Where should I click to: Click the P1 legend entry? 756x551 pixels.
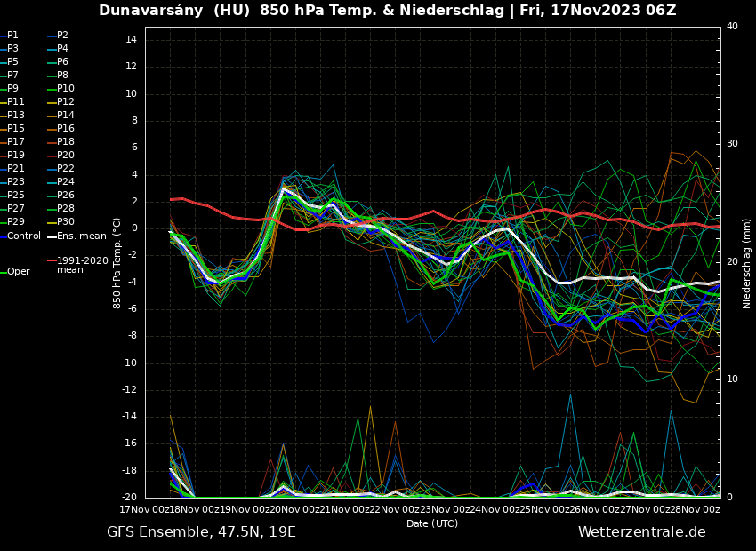point(12,36)
